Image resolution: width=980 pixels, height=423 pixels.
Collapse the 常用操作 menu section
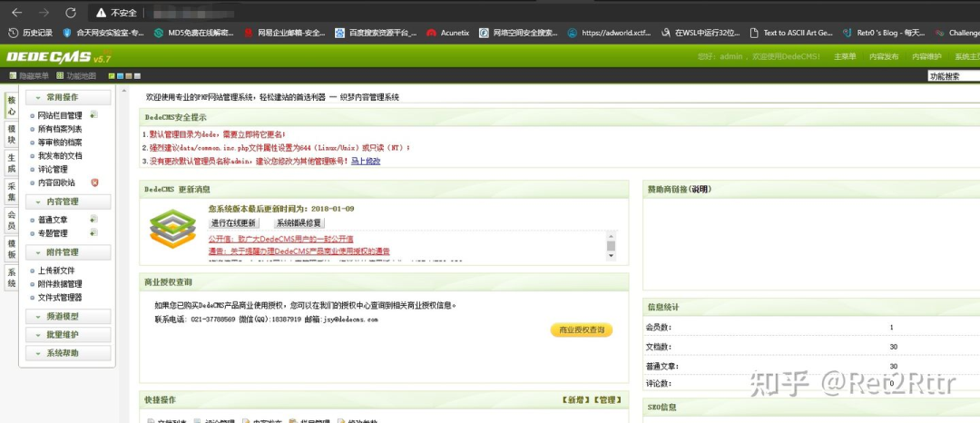(x=68, y=97)
